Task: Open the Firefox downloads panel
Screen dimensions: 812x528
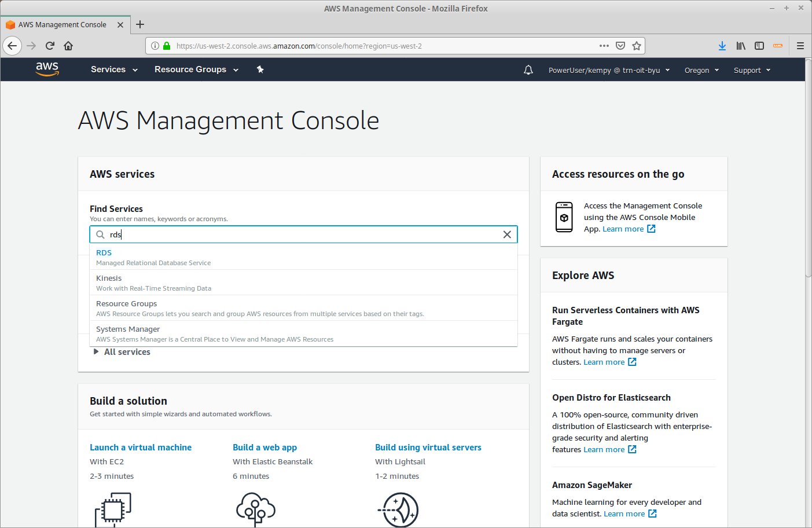Action: (722, 46)
